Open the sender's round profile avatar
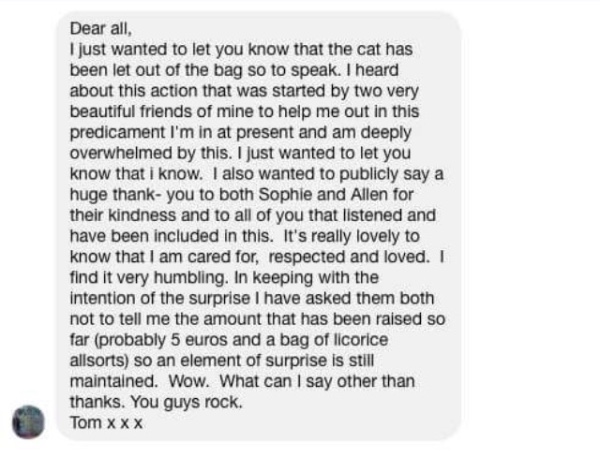Viewport: 600px width, 457px height. coord(28,422)
